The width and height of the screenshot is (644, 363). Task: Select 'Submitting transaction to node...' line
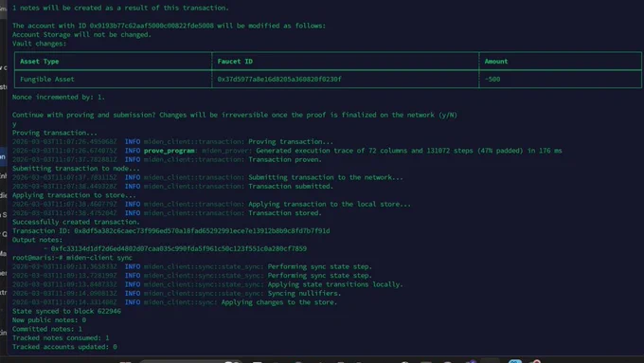coord(76,169)
